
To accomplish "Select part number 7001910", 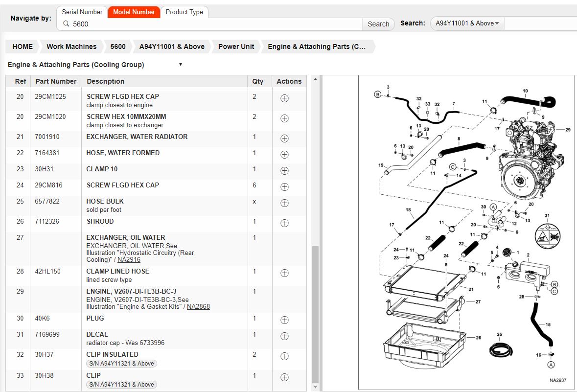I will (x=47, y=137).
